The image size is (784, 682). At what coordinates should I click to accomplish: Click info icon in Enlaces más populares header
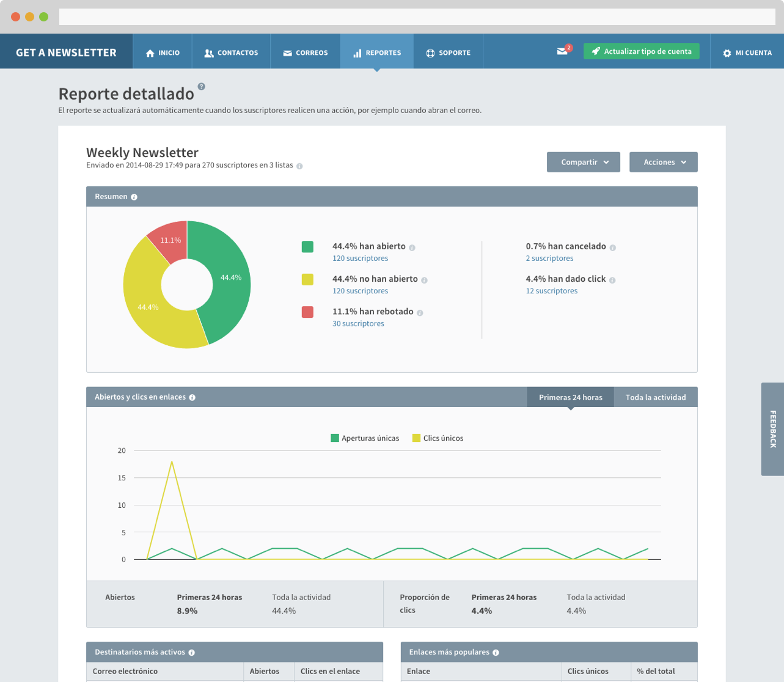coord(496,653)
